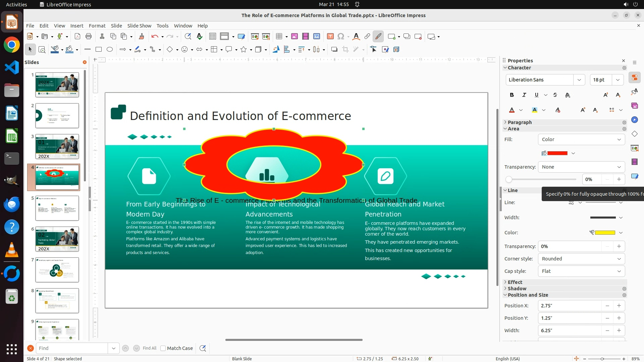Select the Rectangle drawing tool
This screenshot has height=362, width=644.
click(x=99, y=49)
